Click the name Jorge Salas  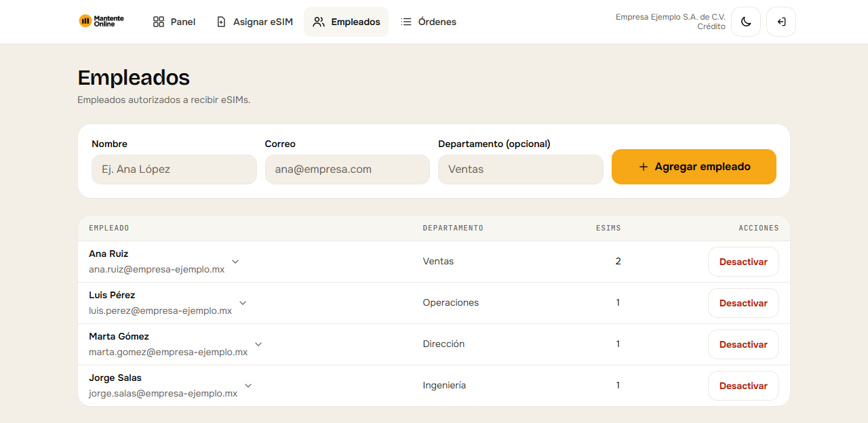pos(115,378)
